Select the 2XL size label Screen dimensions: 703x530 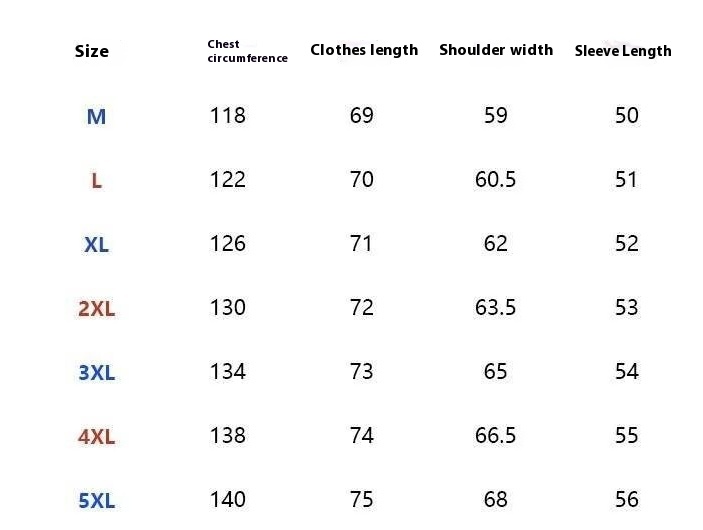96,309
